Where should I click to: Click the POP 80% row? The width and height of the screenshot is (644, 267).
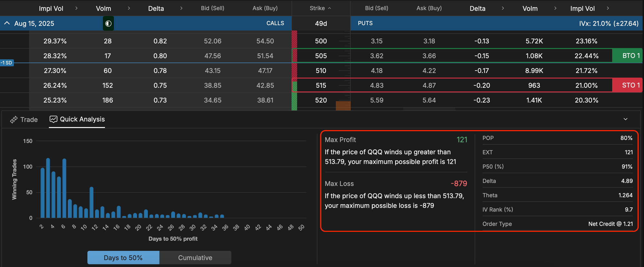click(557, 138)
